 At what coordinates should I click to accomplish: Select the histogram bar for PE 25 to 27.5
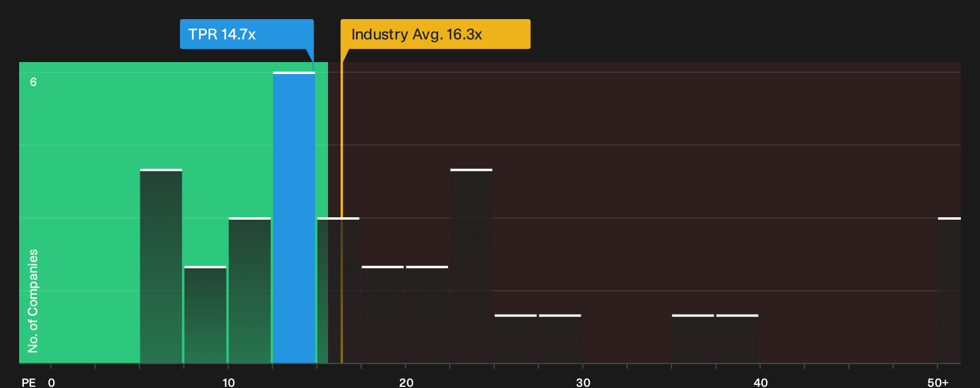point(516,339)
